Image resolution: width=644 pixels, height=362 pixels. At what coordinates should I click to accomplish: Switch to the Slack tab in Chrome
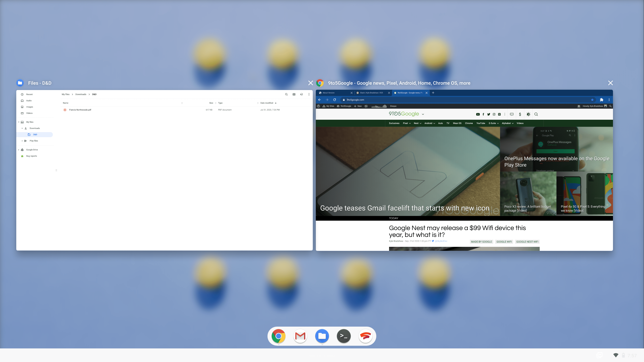click(x=371, y=93)
